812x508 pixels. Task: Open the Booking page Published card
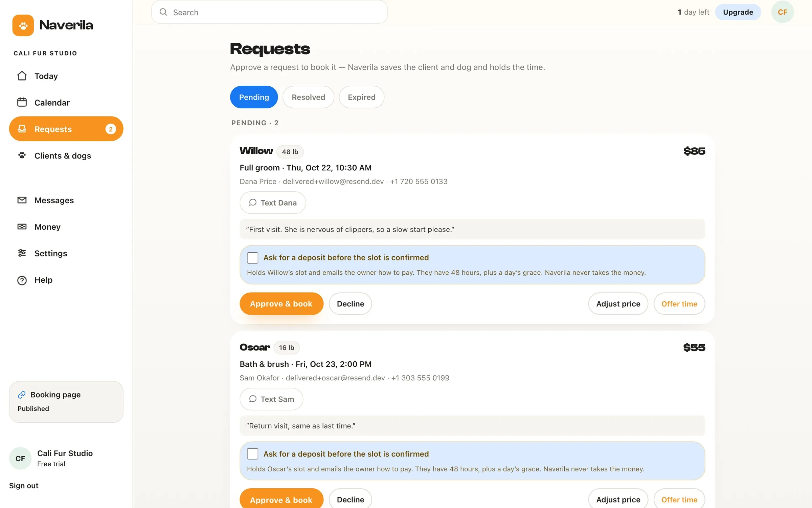tap(66, 402)
